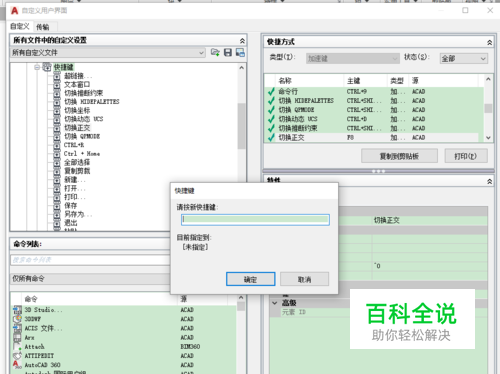Click the shortcut icon beside 退出

coord(57,223)
